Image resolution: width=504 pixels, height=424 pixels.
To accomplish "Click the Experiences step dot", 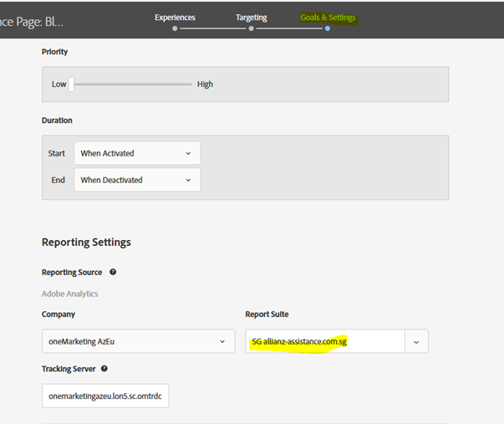I will pyautogui.click(x=175, y=28).
